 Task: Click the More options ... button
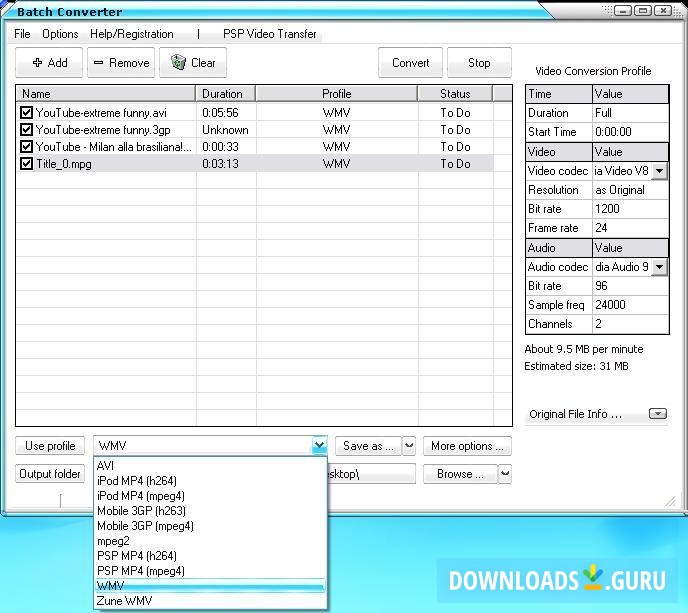pos(467,446)
